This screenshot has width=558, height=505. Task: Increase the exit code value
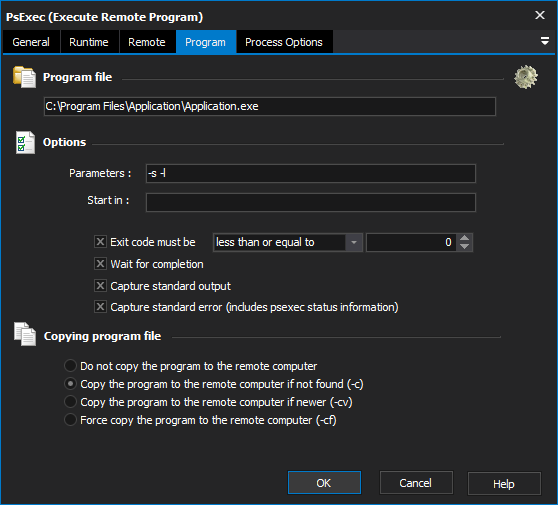tap(464, 238)
